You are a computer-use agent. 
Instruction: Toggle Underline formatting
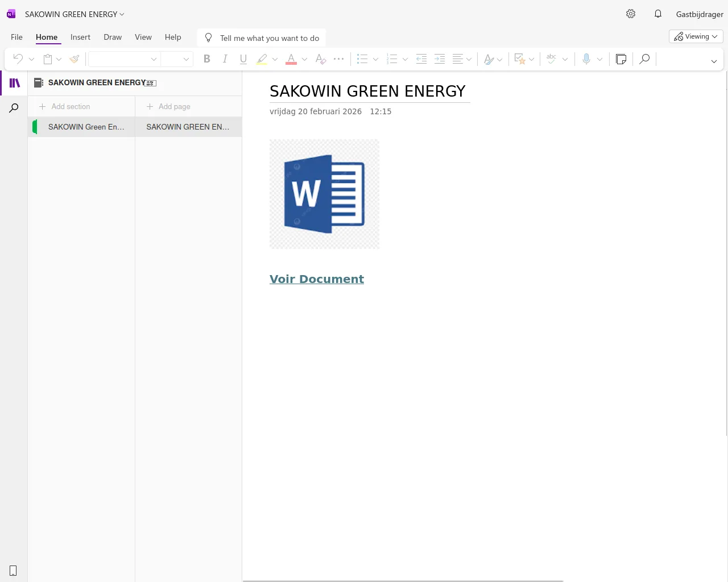(x=243, y=59)
